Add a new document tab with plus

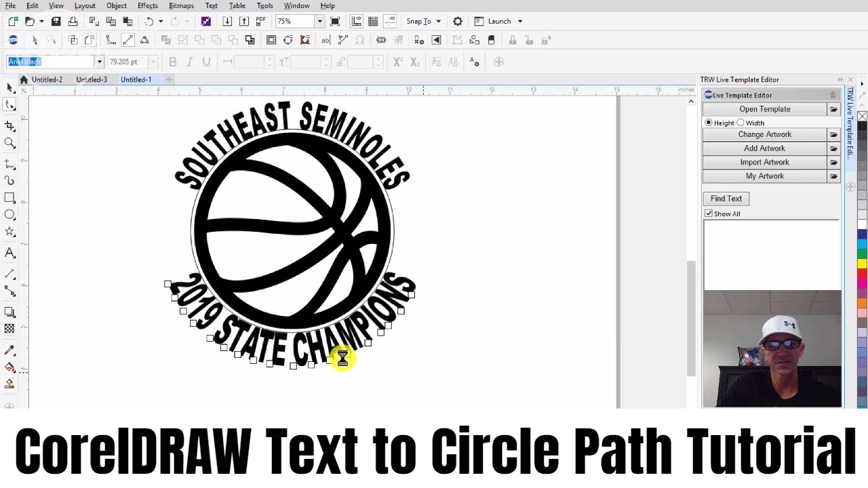click(169, 79)
